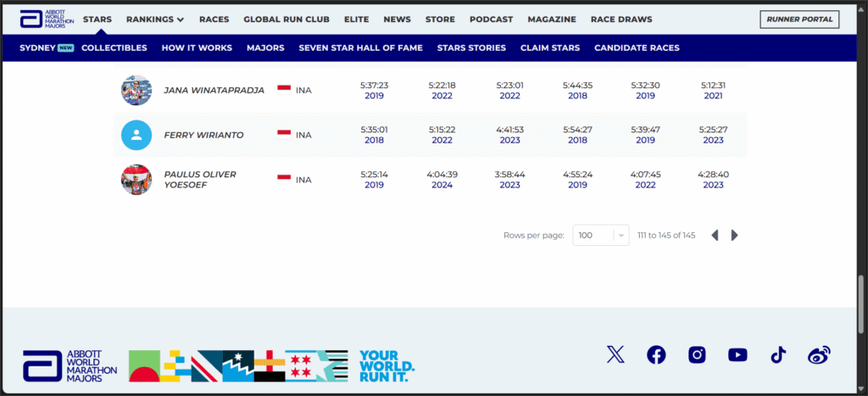The height and width of the screenshot is (396, 868).
Task: Open the Rows per page dropdown
Action: (x=601, y=235)
